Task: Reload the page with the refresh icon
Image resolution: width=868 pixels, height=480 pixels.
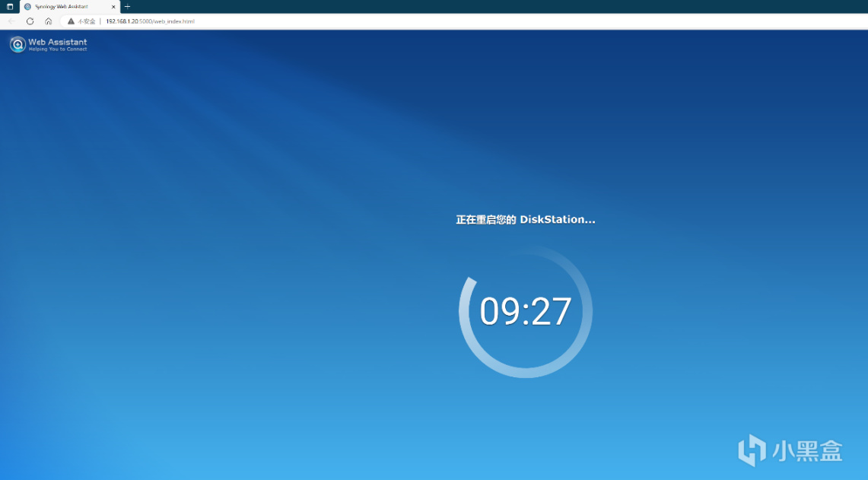Action: [30, 21]
